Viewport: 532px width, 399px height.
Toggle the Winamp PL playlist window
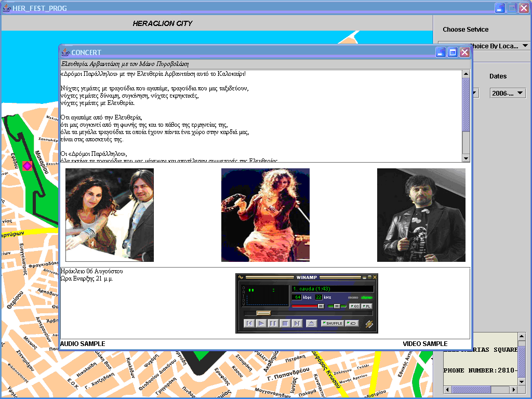click(x=366, y=306)
